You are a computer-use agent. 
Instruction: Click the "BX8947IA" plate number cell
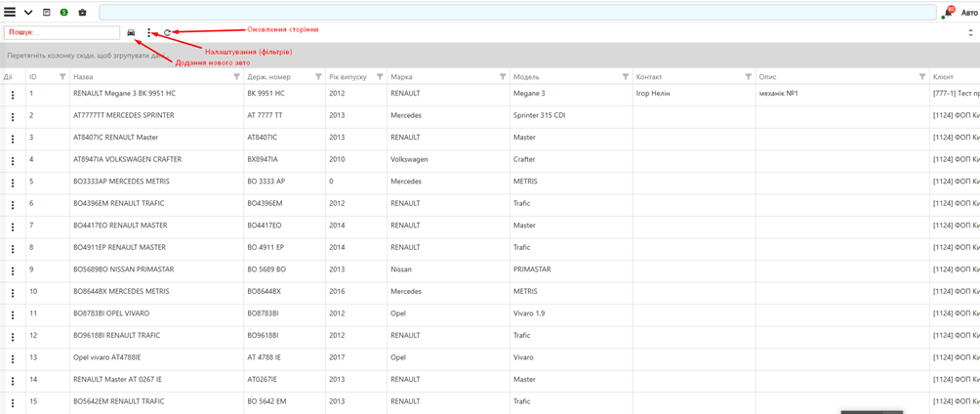coord(284,159)
